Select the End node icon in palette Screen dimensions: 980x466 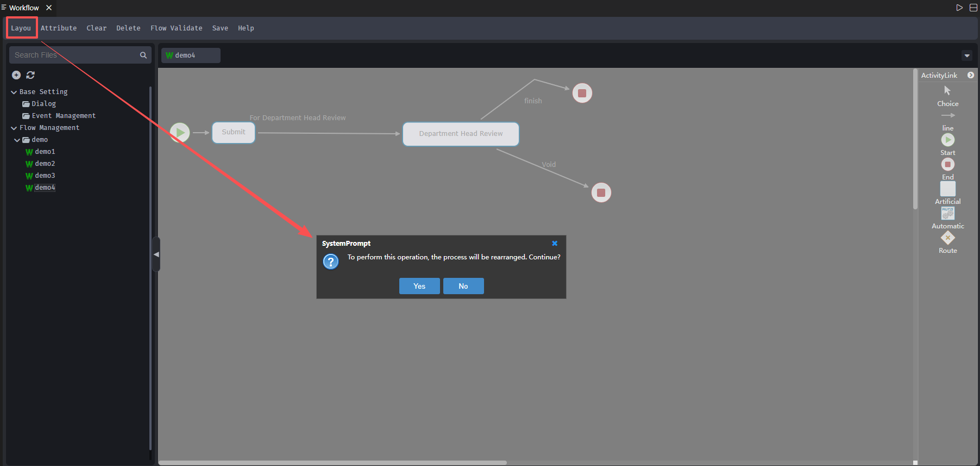click(947, 164)
